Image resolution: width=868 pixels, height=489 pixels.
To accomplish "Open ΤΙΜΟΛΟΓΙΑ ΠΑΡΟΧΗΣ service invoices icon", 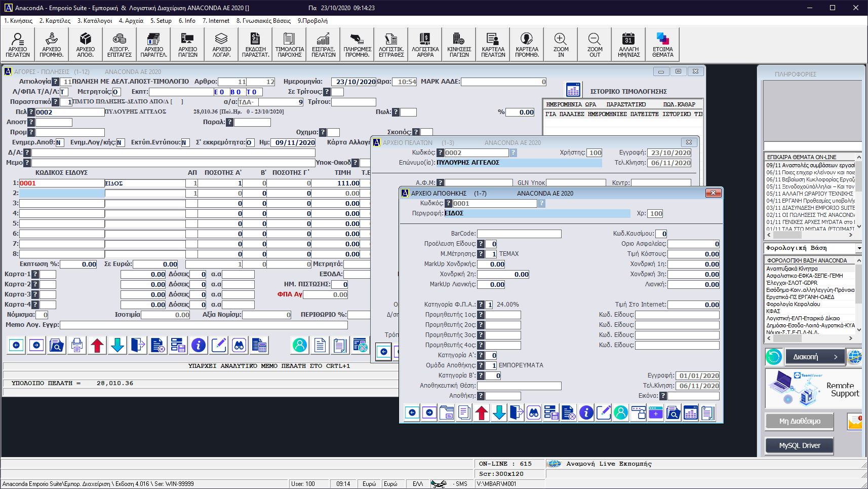I will point(289,45).
